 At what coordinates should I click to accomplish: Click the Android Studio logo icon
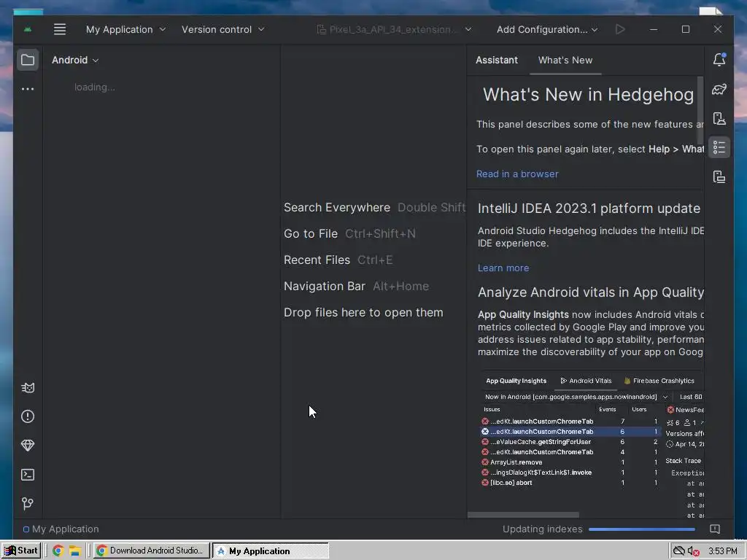(28, 29)
